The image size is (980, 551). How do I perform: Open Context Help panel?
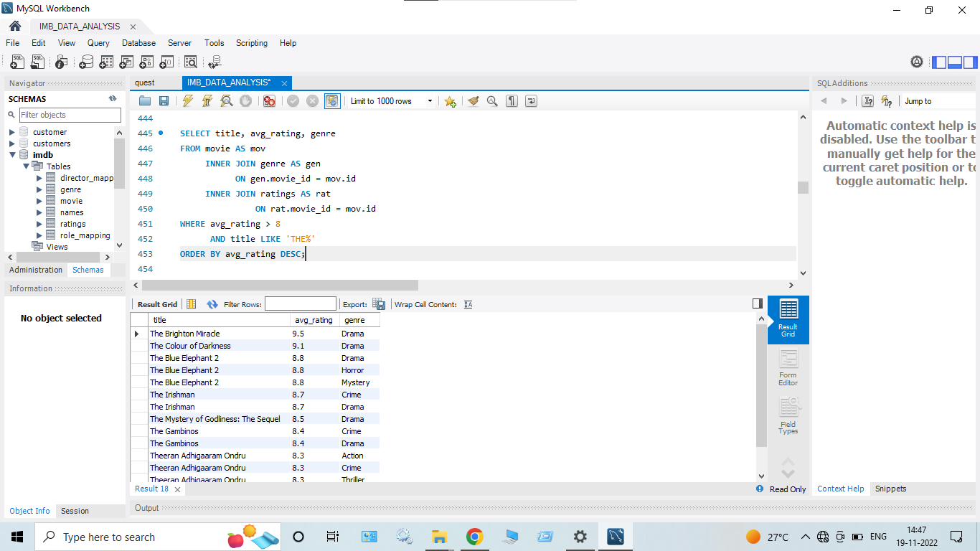point(840,489)
